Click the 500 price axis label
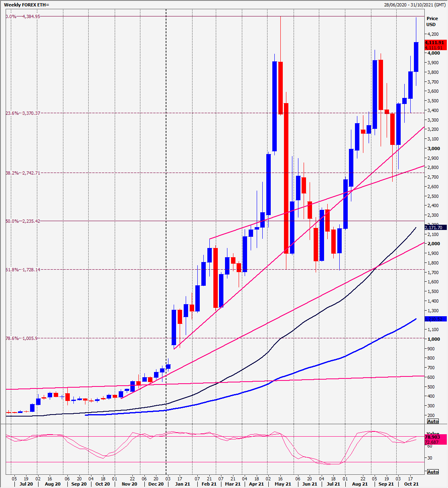 tap(431, 387)
